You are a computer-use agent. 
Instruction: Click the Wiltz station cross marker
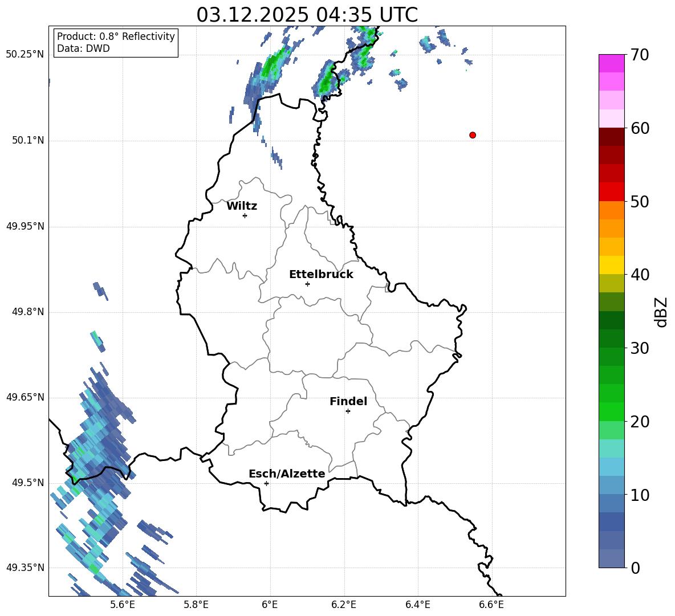[245, 215]
